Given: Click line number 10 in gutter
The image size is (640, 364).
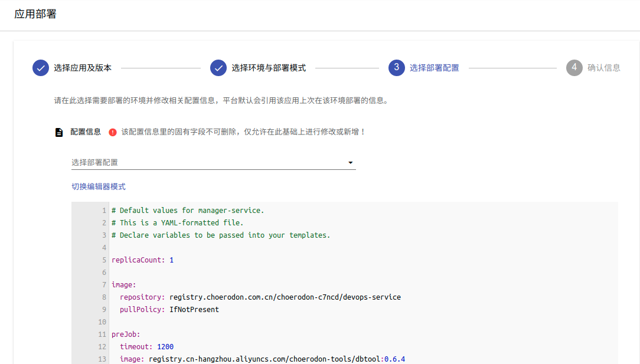Looking at the screenshot, I should tap(102, 322).
